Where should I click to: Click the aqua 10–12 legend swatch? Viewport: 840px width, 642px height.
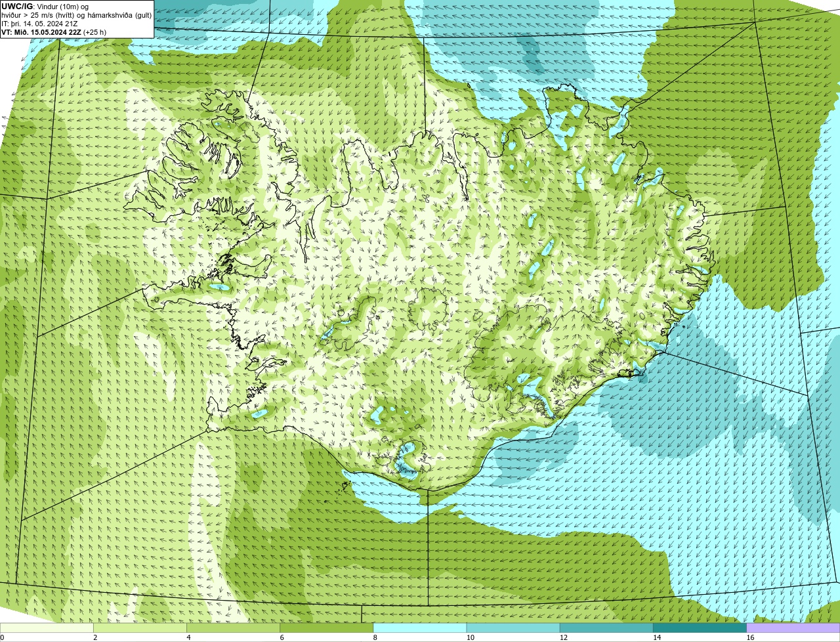tap(514, 628)
